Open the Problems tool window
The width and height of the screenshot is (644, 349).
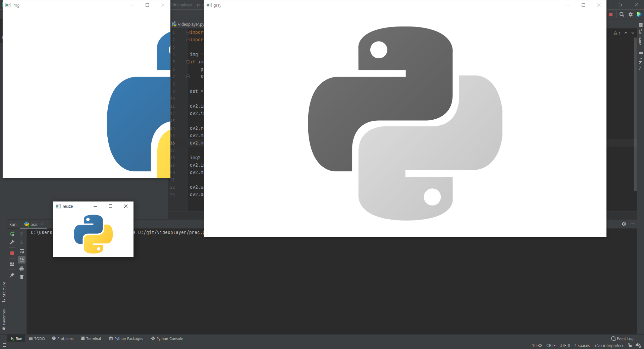[x=63, y=339]
